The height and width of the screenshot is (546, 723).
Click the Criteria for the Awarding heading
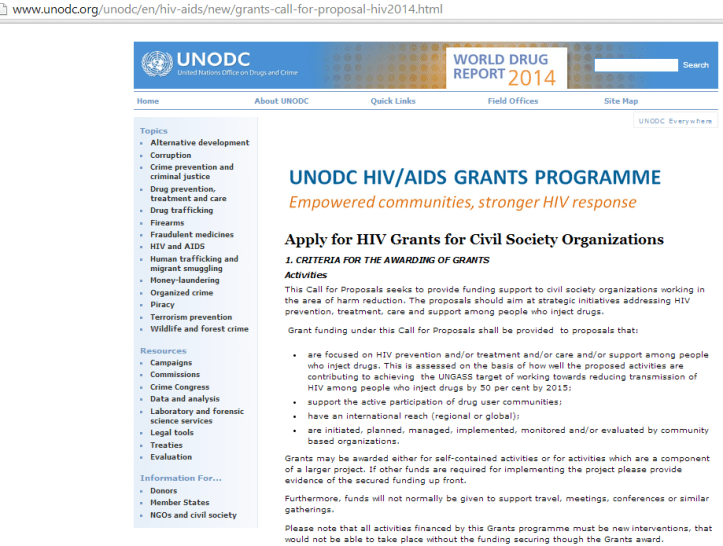(387, 260)
